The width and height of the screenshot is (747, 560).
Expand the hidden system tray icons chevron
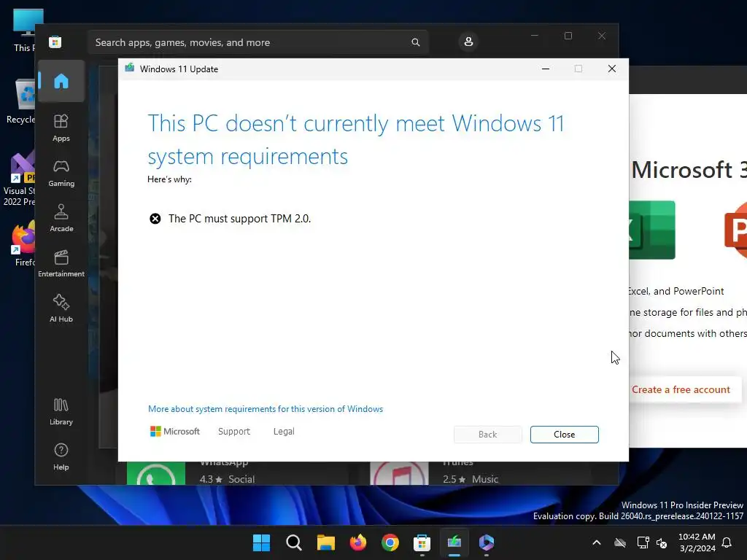(x=597, y=542)
